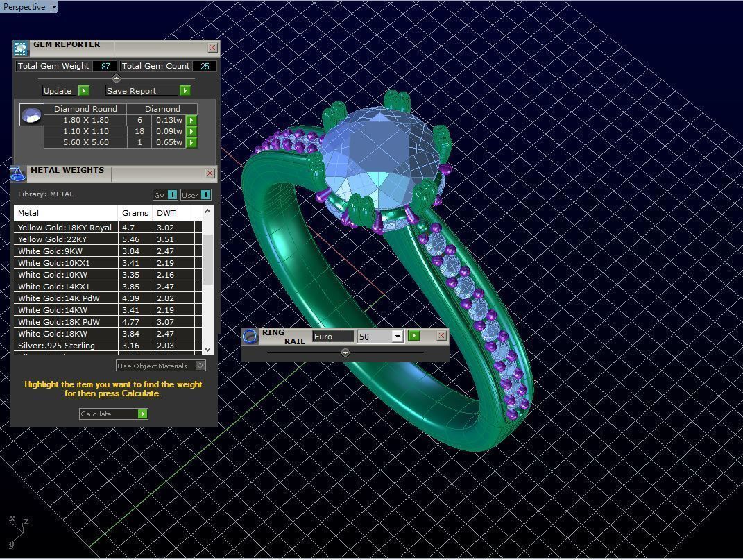
Task: Sort by the DWT column header
Action: tap(173, 213)
